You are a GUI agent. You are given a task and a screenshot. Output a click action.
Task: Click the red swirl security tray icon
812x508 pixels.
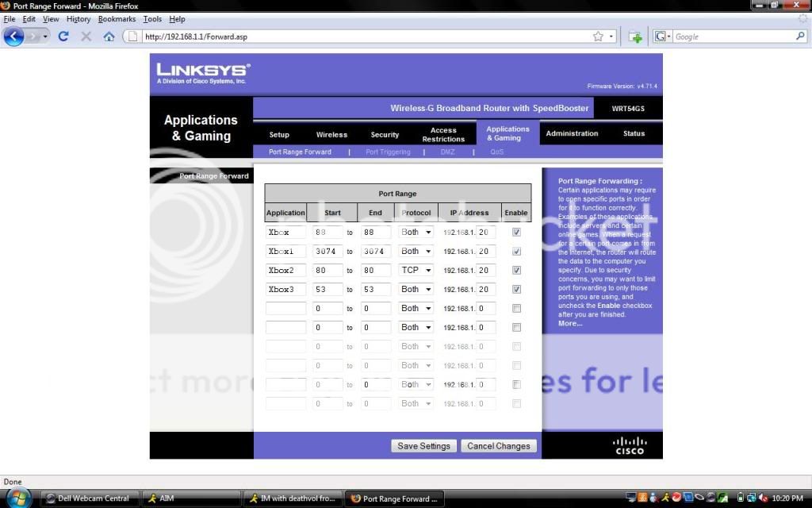[x=676, y=498]
